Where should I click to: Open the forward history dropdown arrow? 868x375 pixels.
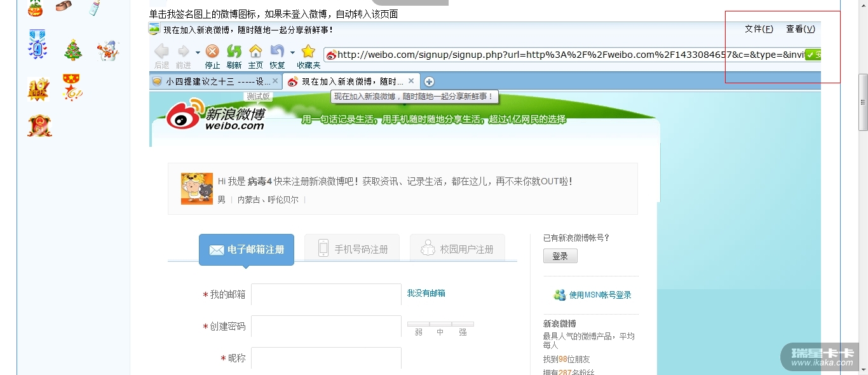click(198, 52)
